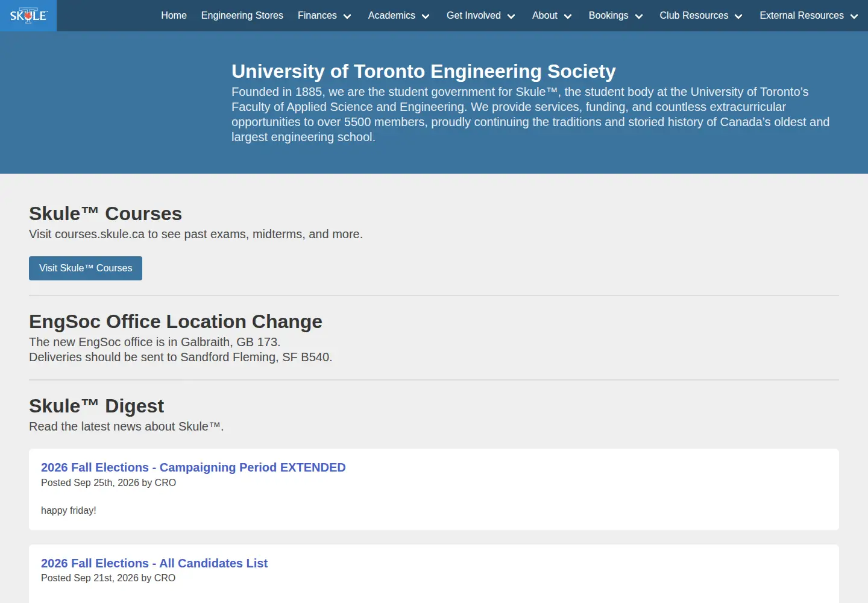Expand the External Resources dropdown chevron

pos(854,16)
